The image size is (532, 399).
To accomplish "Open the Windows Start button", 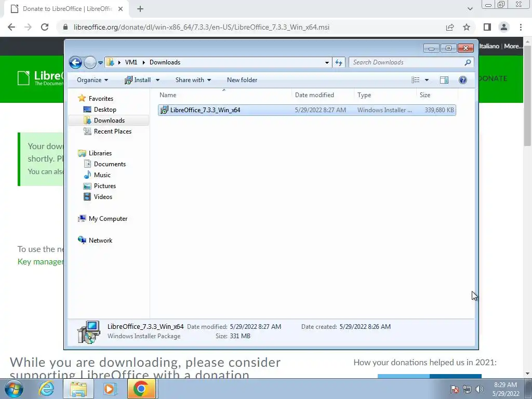I will [14, 389].
